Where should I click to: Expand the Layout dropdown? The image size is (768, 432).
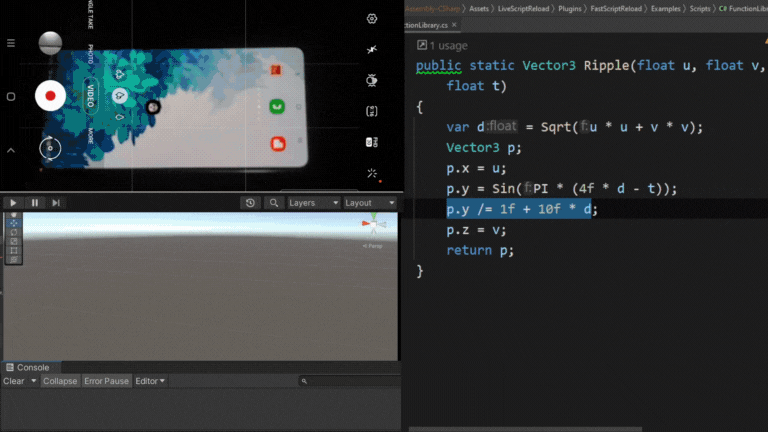tap(369, 203)
